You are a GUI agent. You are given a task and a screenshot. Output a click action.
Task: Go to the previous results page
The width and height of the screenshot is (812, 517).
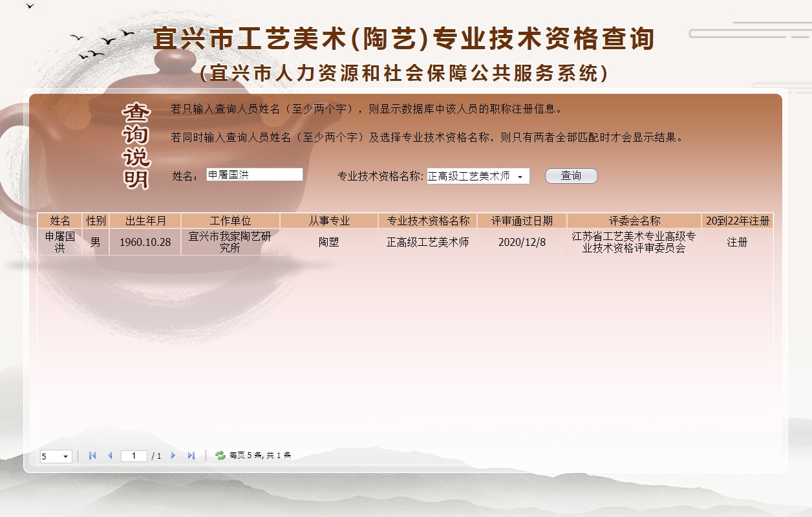pos(110,456)
